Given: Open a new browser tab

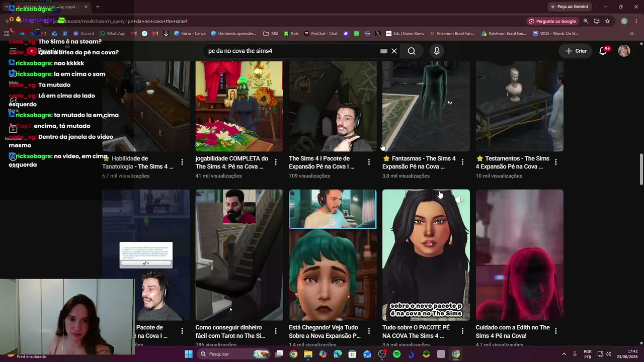Looking at the screenshot, I should click(98, 7).
